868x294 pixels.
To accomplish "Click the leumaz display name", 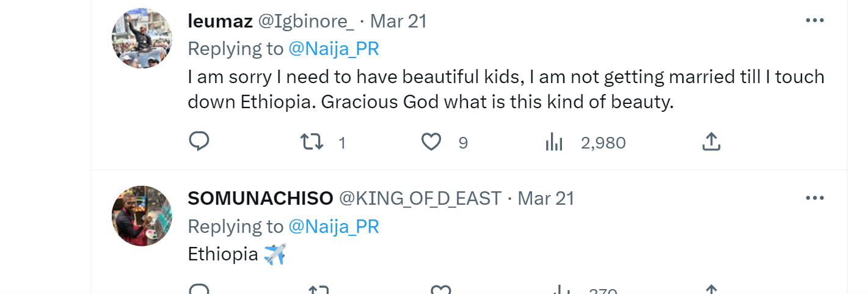I will click(x=220, y=21).
